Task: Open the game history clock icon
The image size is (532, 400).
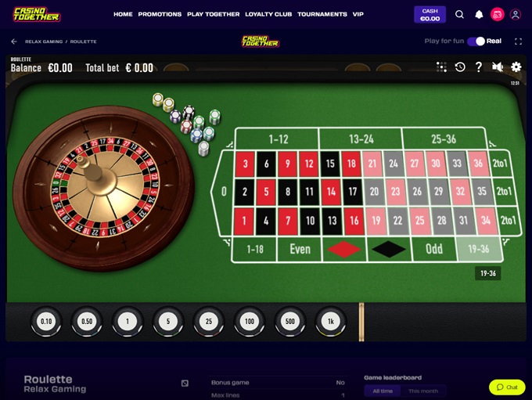Action: coord(460,67)
